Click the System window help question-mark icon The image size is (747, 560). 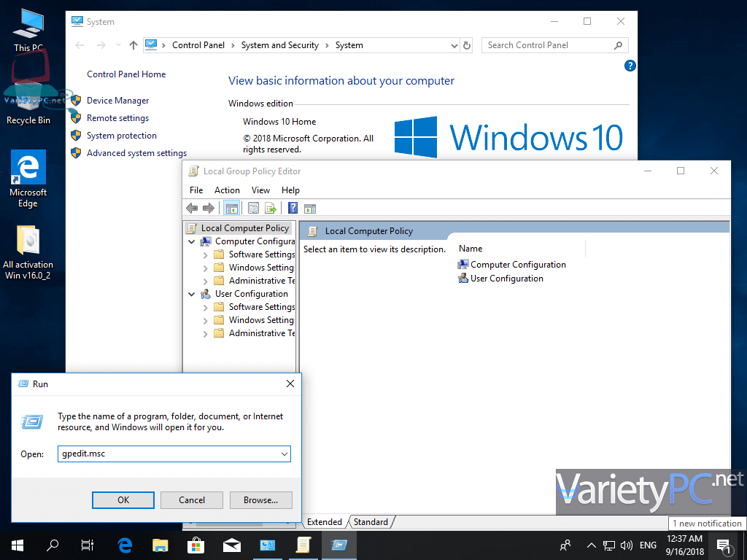(x=630, y=66)
